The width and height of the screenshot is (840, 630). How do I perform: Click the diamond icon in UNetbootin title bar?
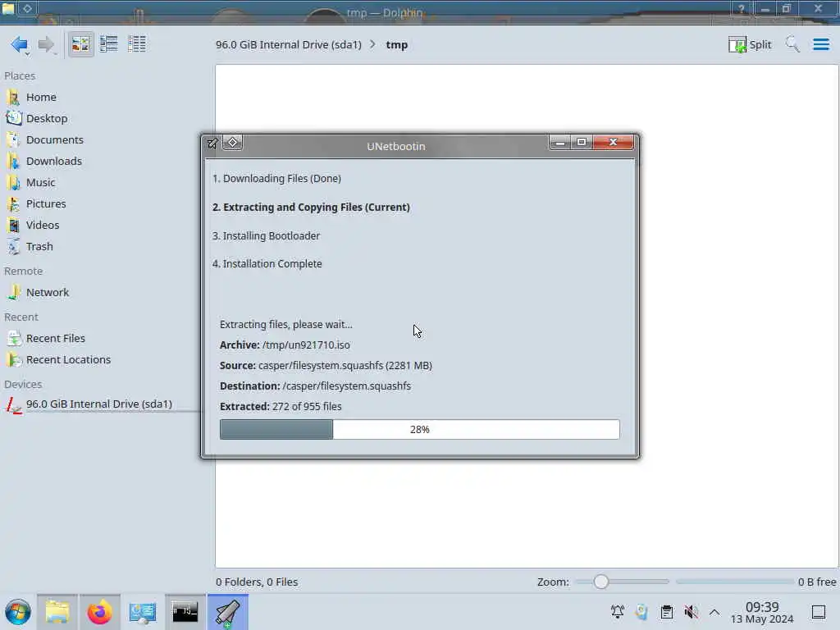pyautogui.click(x=232, y=143)
